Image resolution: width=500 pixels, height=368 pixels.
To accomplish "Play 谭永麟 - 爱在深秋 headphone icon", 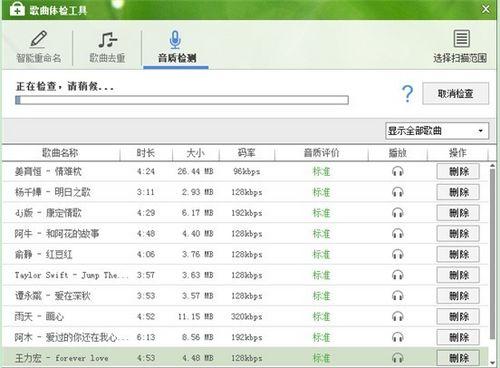I will click(x=397, y=296).
